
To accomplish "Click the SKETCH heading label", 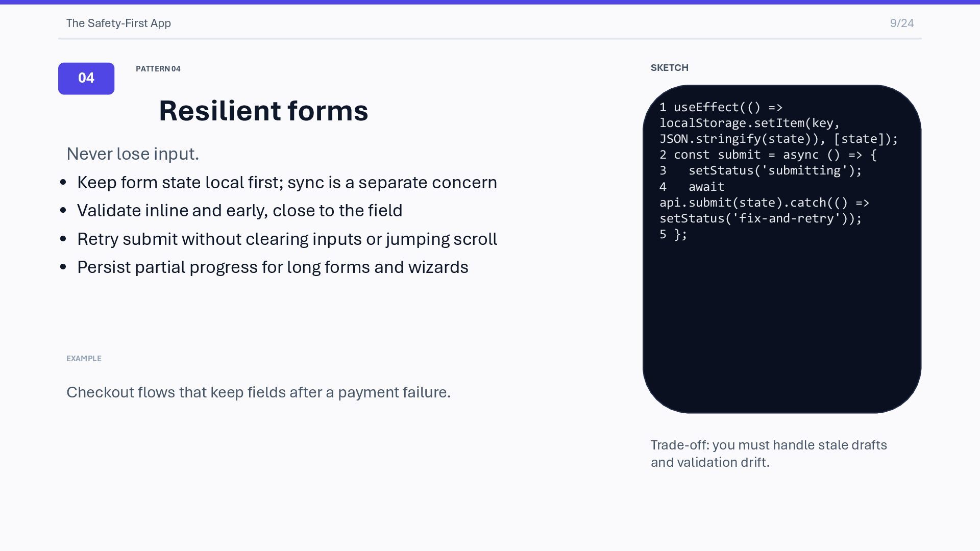I will click(x=669, y=68).
